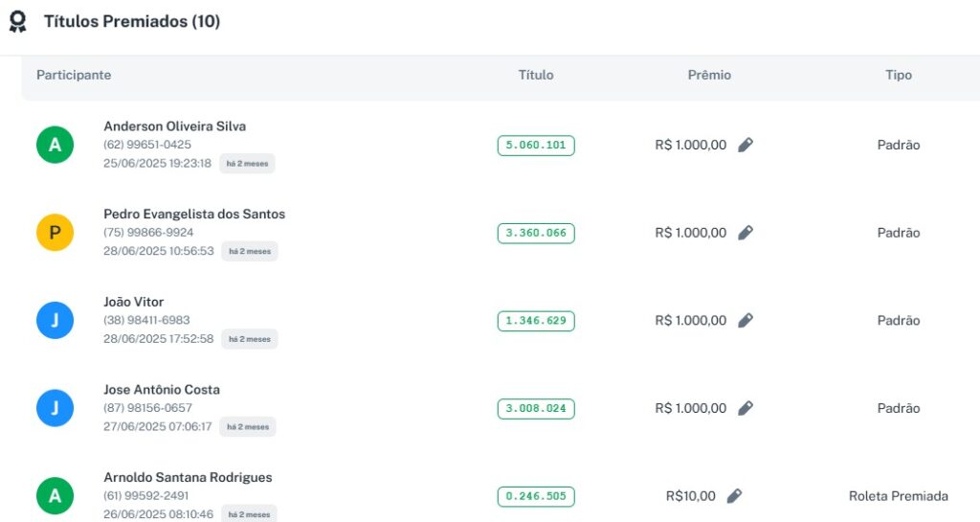Click Anderson Oliveira Silva's green avatar
This screenshot has width=980, height=522.
tap(55, 145)
